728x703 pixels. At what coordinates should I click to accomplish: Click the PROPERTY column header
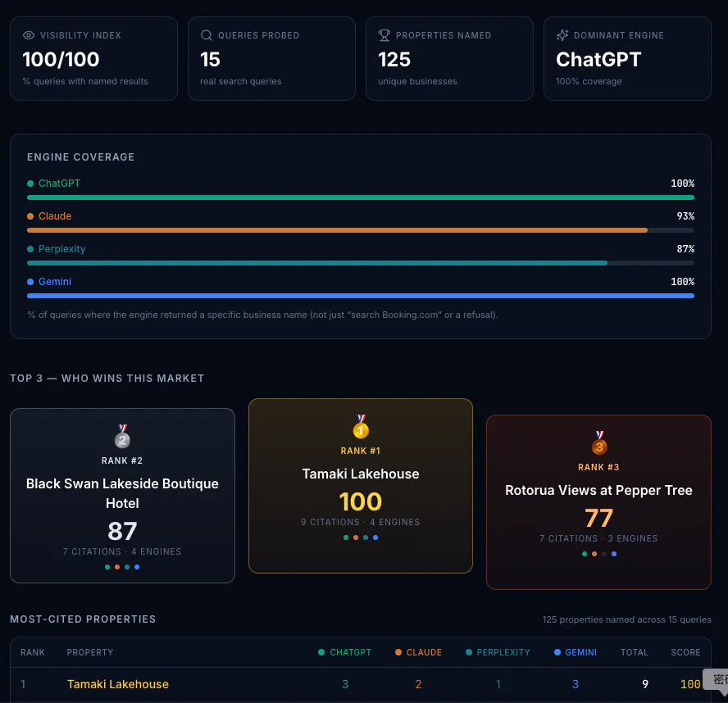pyautogui.click(x=90, y=652)
